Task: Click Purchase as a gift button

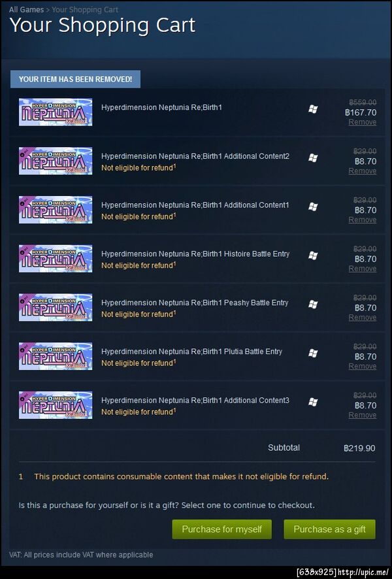Action: click(x=330, y=529)
